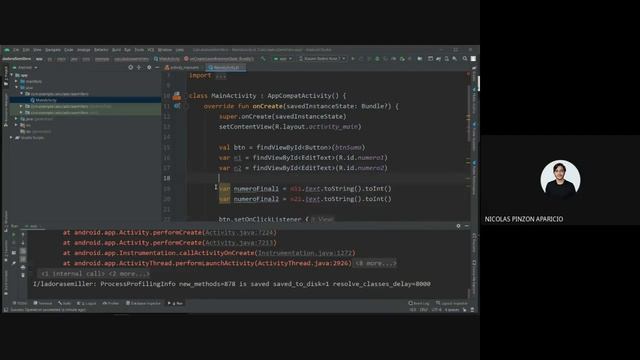Open the device selector dropdown

(322, 59)
